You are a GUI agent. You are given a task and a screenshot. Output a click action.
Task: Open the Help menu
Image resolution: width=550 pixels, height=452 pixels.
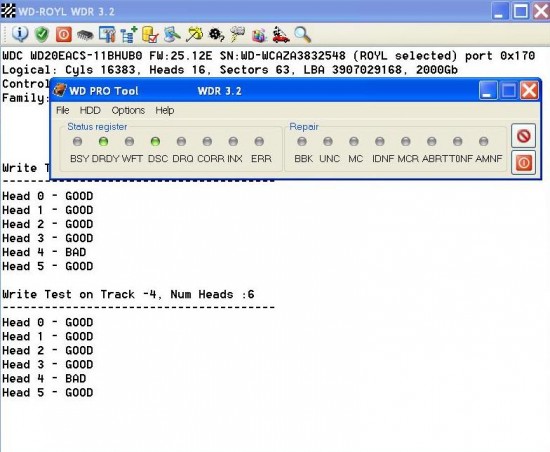pos(165,110)
